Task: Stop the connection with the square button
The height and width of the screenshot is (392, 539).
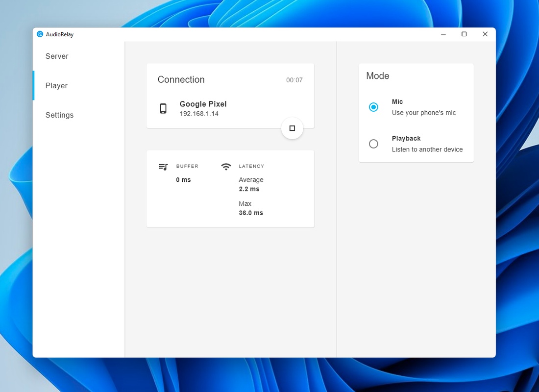Action: click(292, 128)
